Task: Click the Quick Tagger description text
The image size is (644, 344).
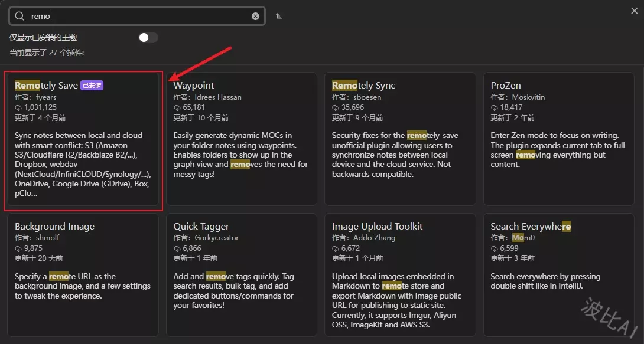Action: tap(234, 291)
